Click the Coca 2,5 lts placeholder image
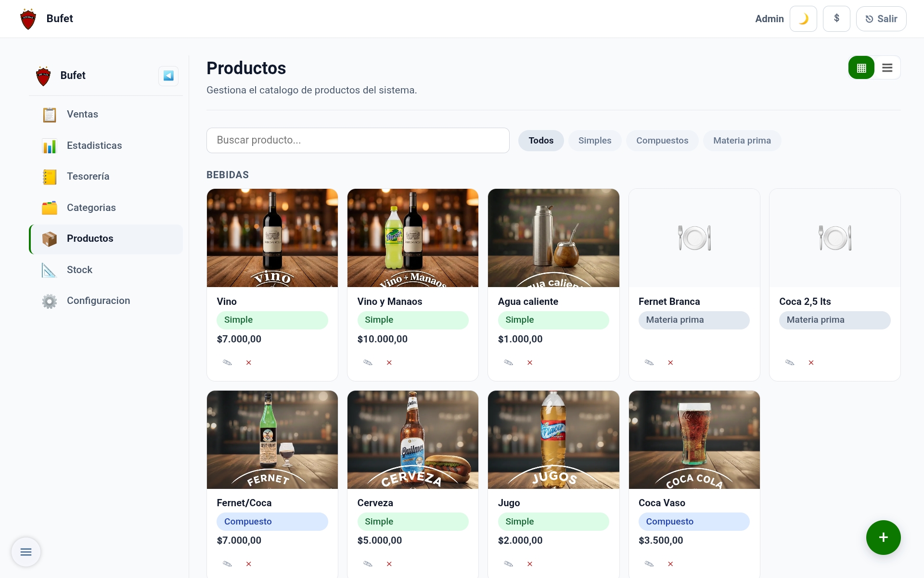The image size is (924, 578). click(835, 238)
